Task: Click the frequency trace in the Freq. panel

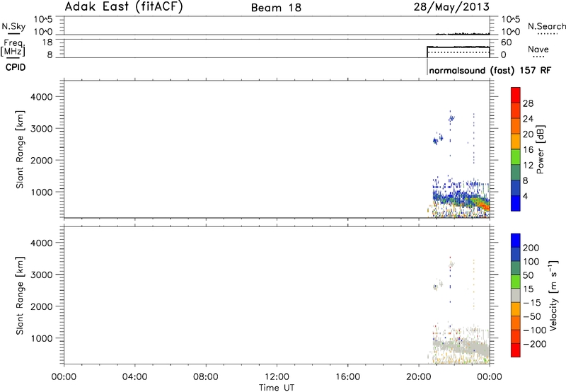Action: coord(458,47)
